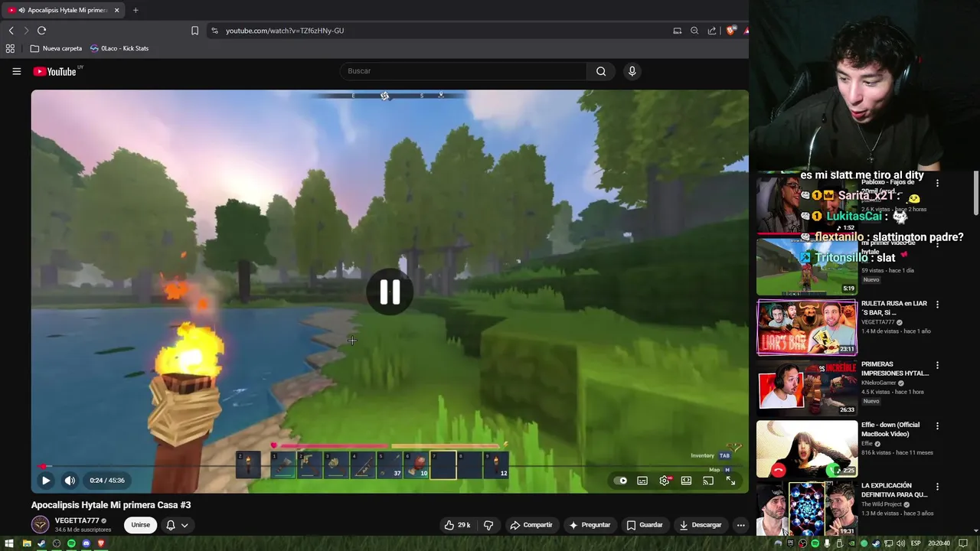The image size is (980, 551).
Task: Open picture-in-picture icon in address bar
Action: click(x=677, y=31)
